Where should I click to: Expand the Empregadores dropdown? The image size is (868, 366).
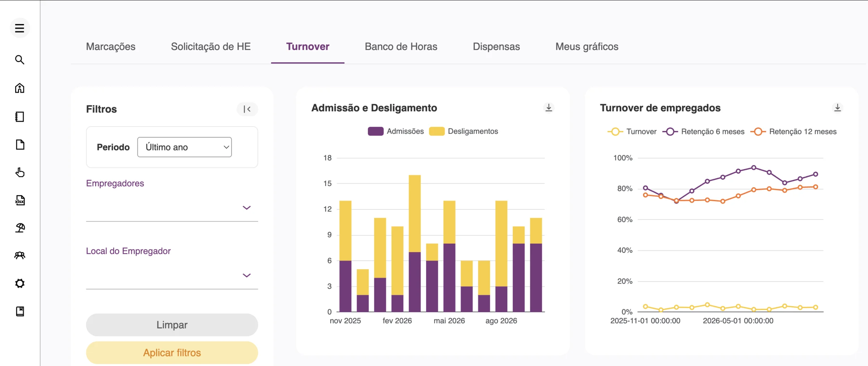(x=172, y=208)
